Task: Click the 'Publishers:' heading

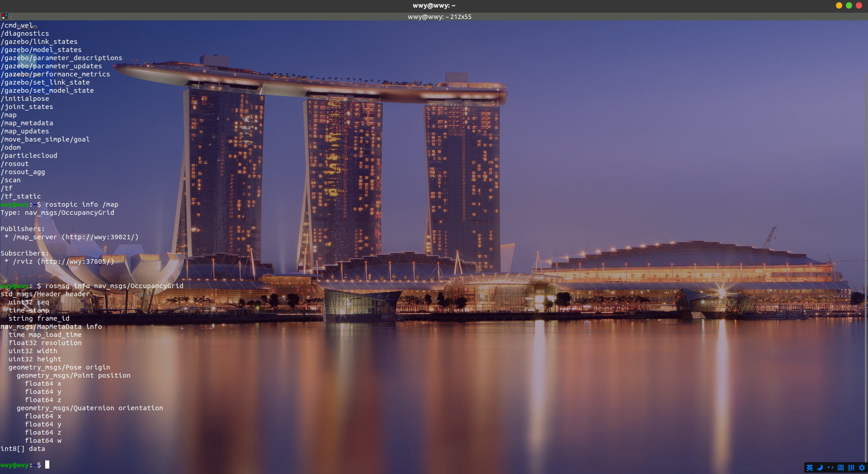Action: tap(23, 229)
